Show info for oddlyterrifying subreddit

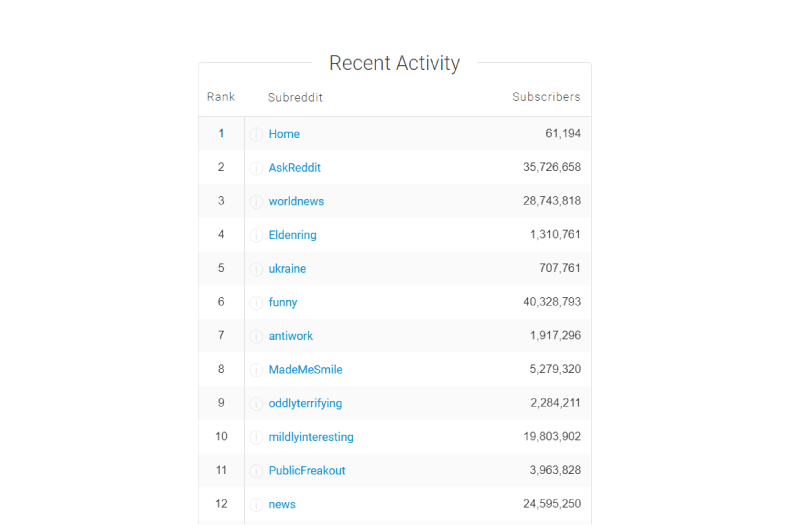(256, 403)
